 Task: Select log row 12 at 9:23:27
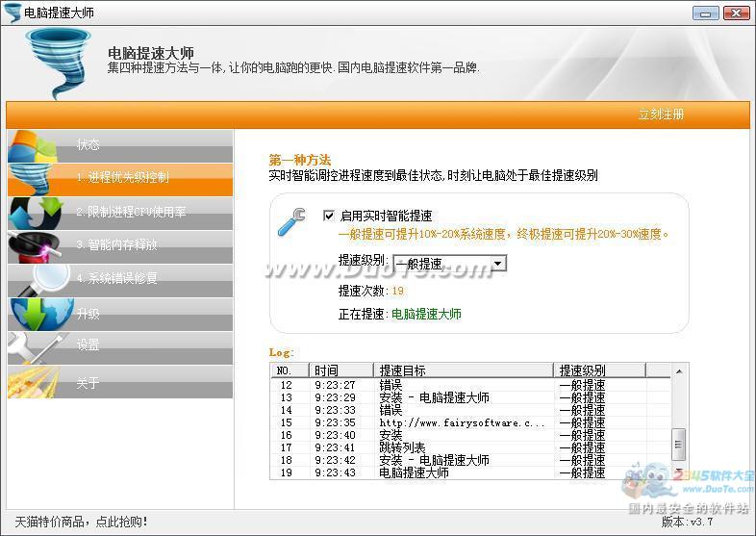[470, 385]
